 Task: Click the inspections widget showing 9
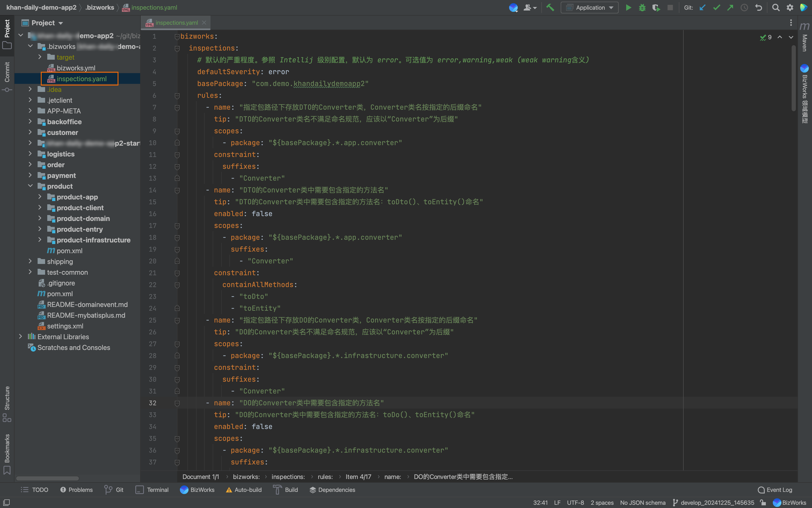point(766,37)
